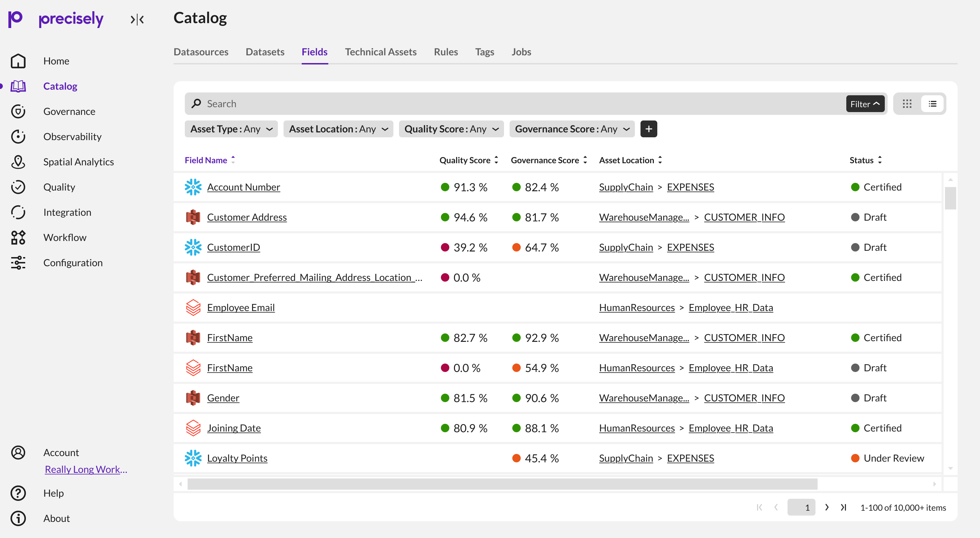This screenshot has width=980, height=538.
Task: Expand the Quality Score filter dropdown
Action: 451,129
